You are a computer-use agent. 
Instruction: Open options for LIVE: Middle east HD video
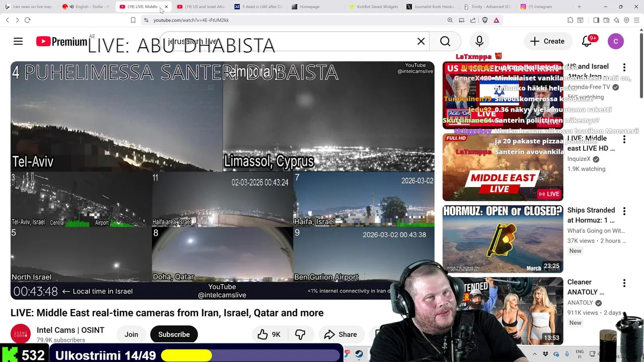pos(624,139)
